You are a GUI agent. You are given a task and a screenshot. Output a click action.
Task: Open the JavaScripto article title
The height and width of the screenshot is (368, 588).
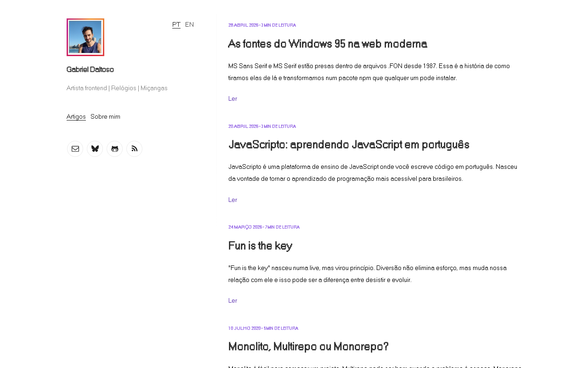(349, 145)
